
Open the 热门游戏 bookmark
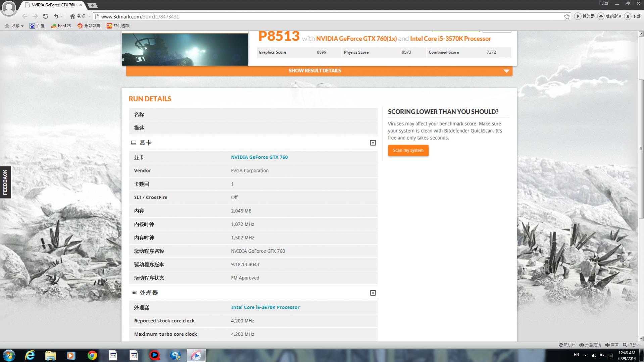click(x=118, y=25)
